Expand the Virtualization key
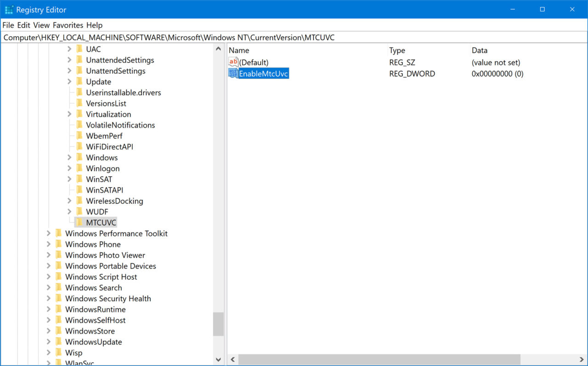This screenshot has height=366, width=588. [x=69, y=114]
